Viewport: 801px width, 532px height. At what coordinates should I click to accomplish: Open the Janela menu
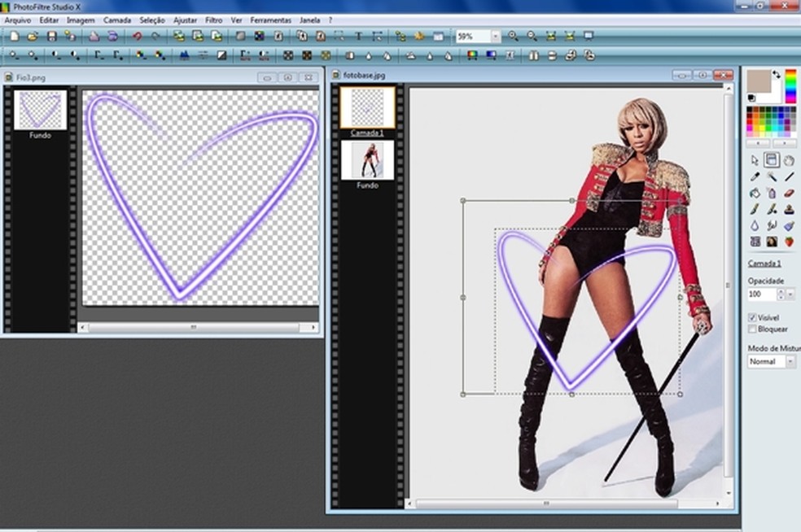(x=309, y=20)
